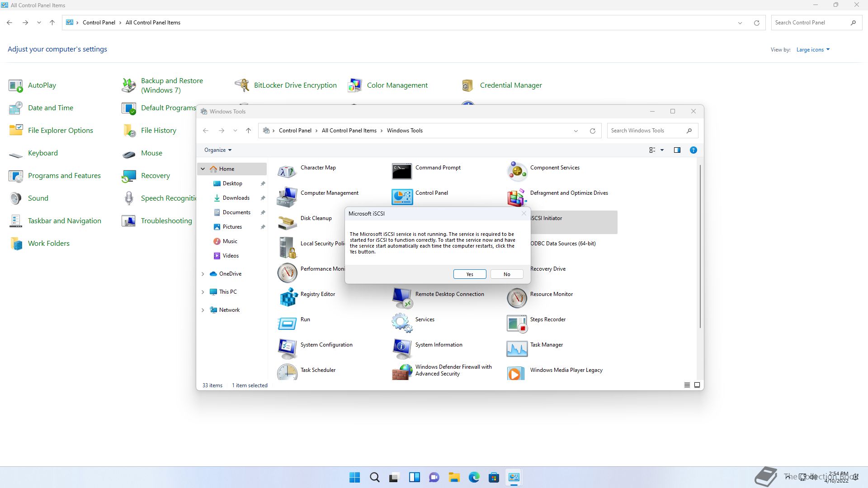Switch Windows Tools to details view

click(687, 385)
